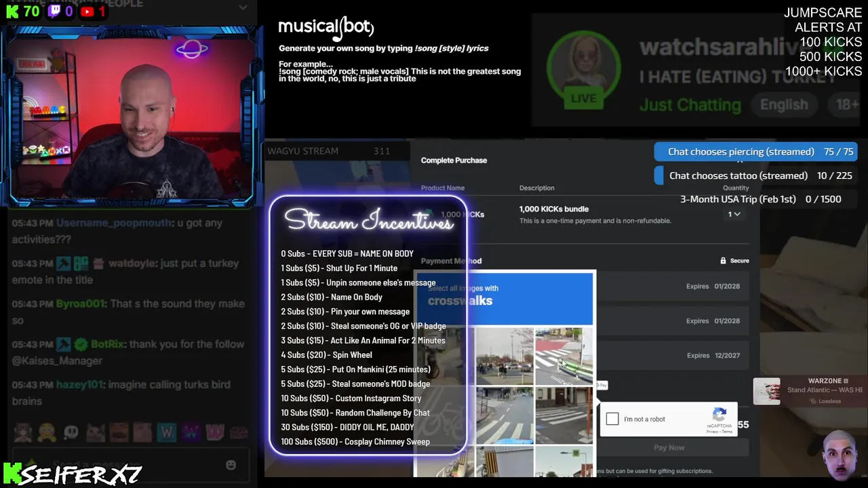Screen dimensions: 868x488
Task: Click BotRix's username in chat
Action: point(107,344)
